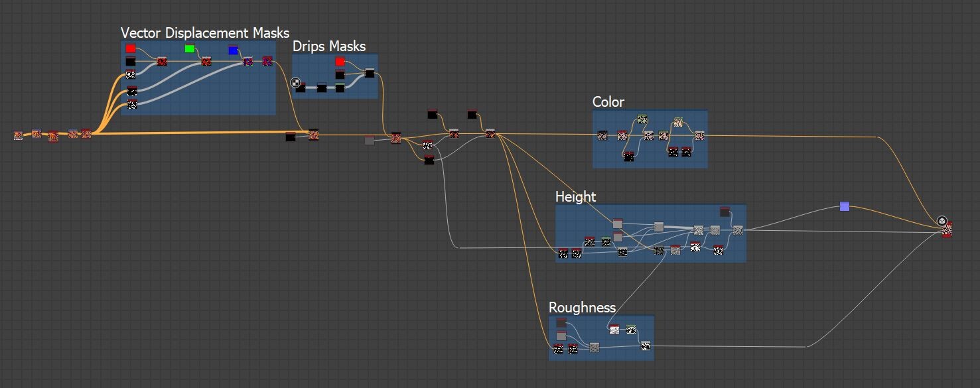Select the leftmost noise generator node in the graph
Screen dimensions: 980x388
pos(17,136)
